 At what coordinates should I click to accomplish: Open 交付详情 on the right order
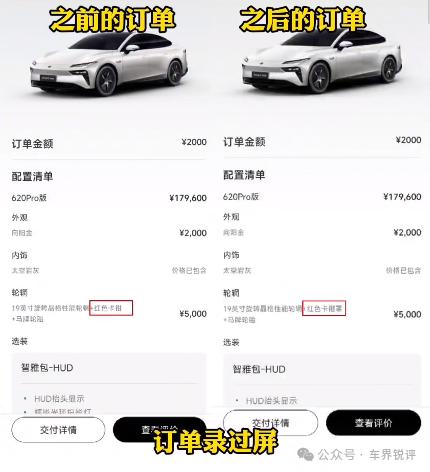pos(270,423)
